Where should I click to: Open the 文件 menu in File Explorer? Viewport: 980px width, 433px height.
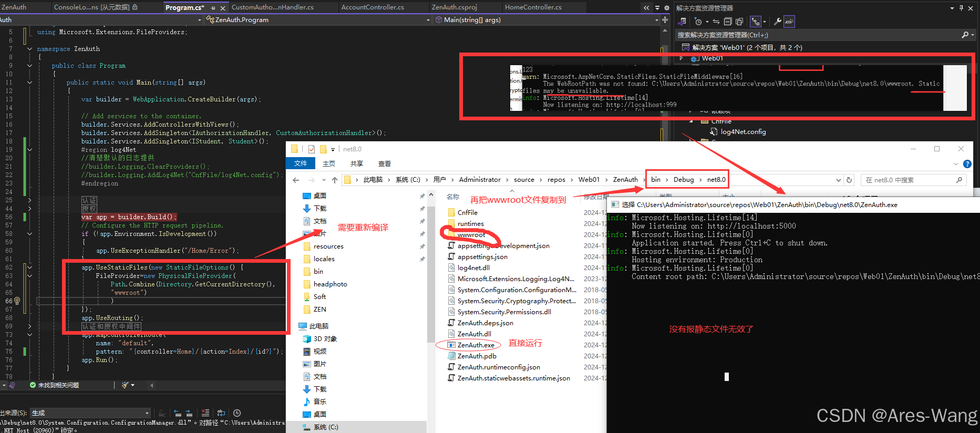coord(301,163)
